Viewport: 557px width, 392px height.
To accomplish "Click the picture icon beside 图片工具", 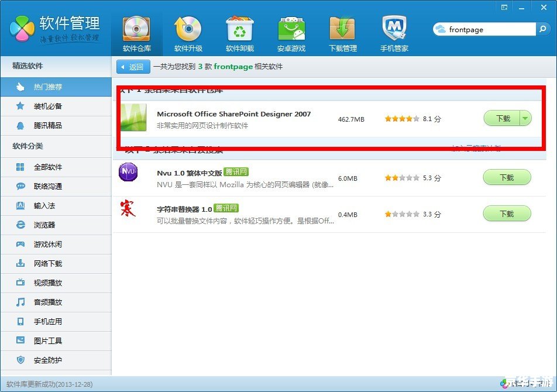I will [20, 341].
